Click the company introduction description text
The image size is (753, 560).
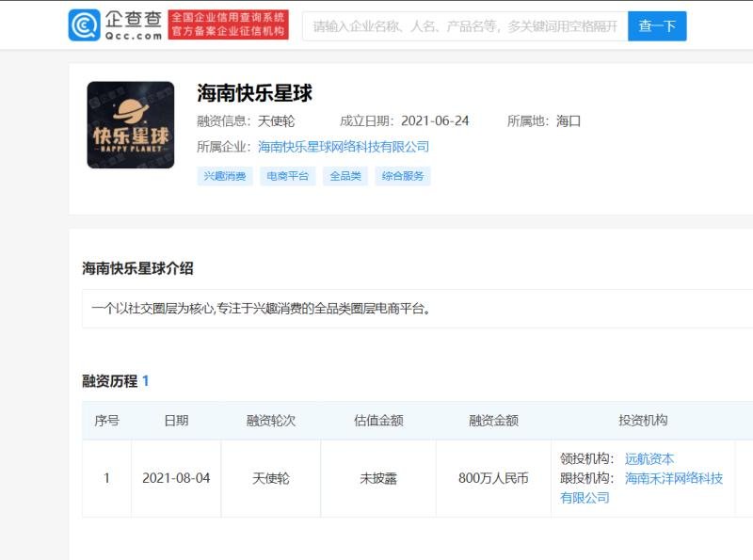[x=261, y=309]
